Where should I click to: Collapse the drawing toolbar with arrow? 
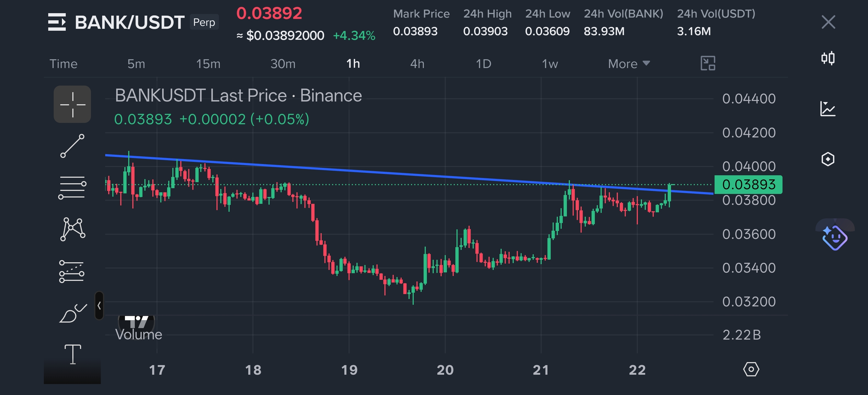99,306
